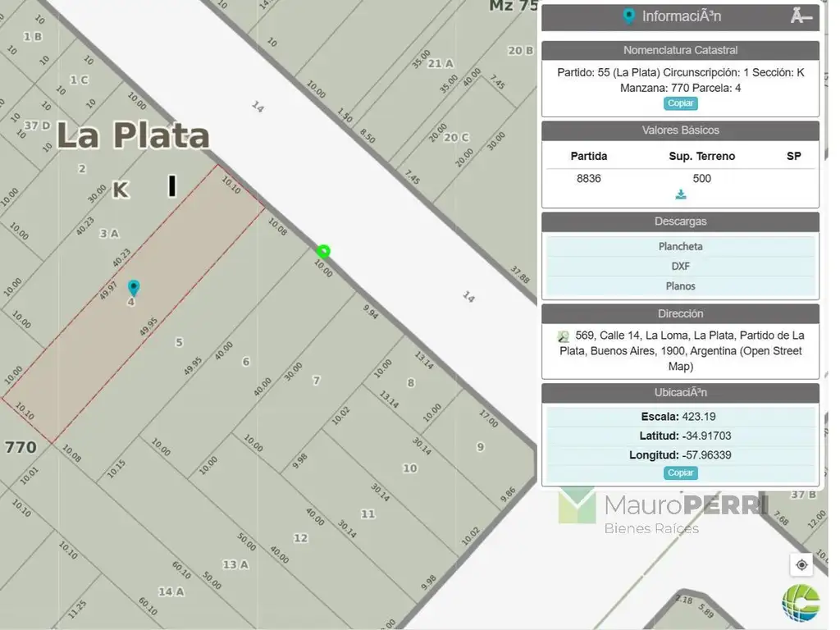Collapse the Nomenclatura Catastral section header
This screenshot has height=630, width=840.
[x=680, y=50]
